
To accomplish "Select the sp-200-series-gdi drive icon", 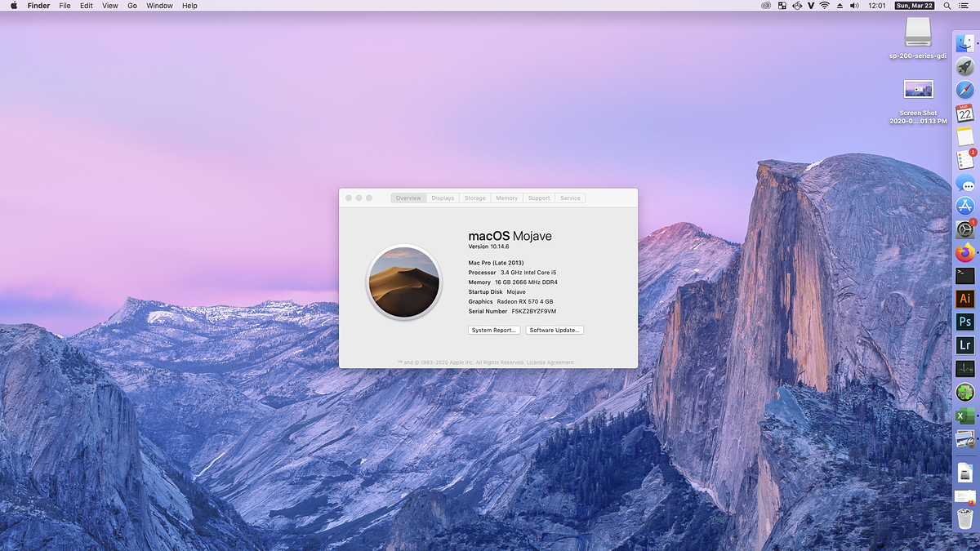I will 918,33.
